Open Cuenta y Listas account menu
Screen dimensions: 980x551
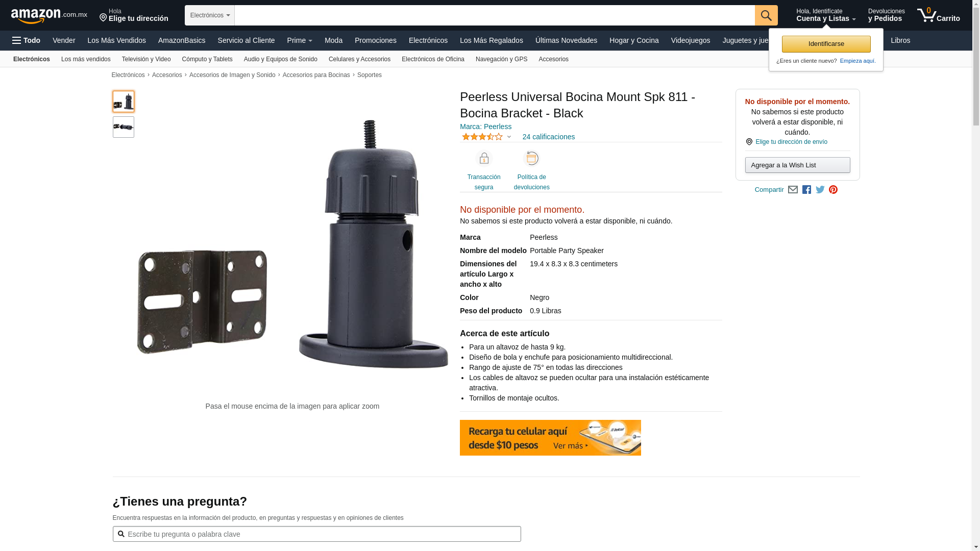[x=826, y=15]
